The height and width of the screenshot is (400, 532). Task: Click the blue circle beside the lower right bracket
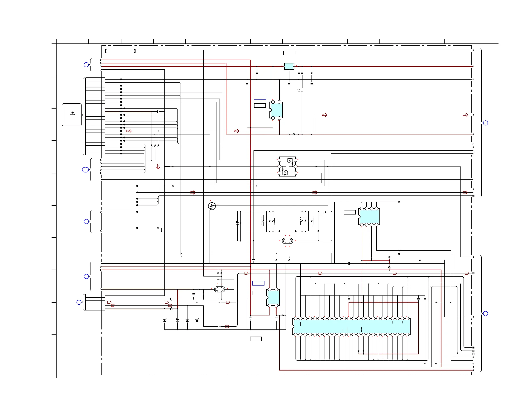tap(485, 314)
